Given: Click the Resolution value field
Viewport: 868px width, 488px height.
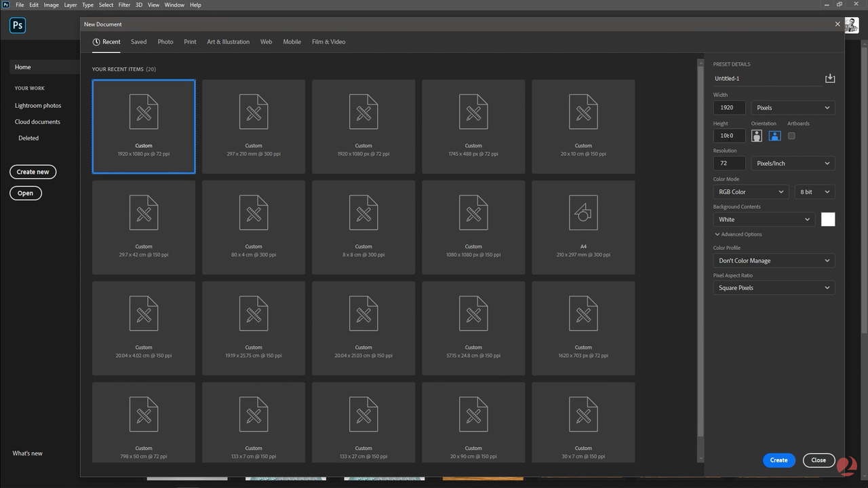Looking at the screenshot, I should [730, 163].
